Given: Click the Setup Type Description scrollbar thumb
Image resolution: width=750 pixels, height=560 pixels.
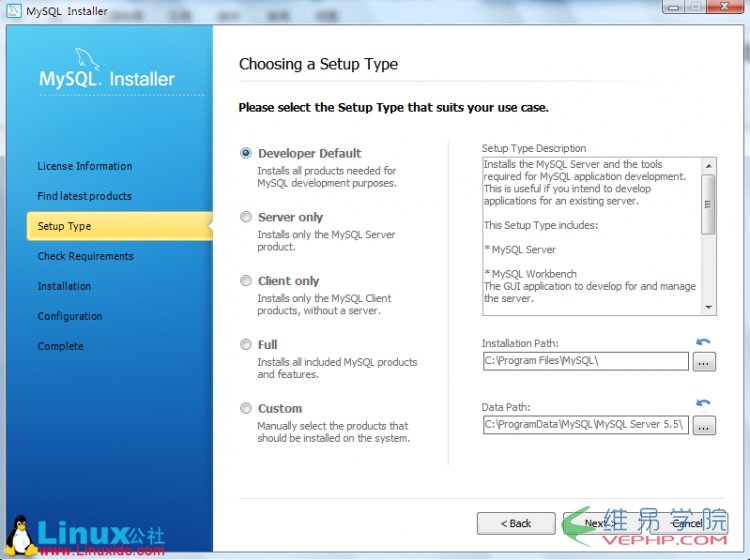Looking at the screenshot, I should coord(708,204).
